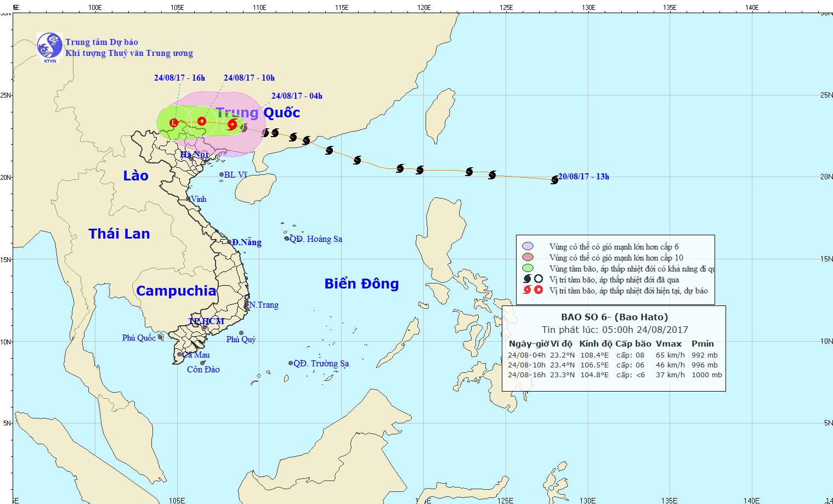
Task: Click the 'Cấp bão' column header
Action: [x=633, y=344]
